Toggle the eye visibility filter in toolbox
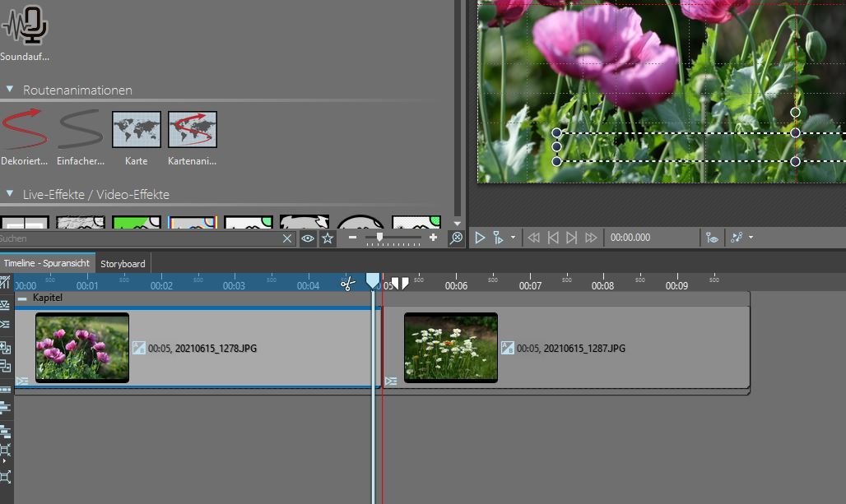The width and height of the screenshot is (846, 504). (x=308, y=238)
